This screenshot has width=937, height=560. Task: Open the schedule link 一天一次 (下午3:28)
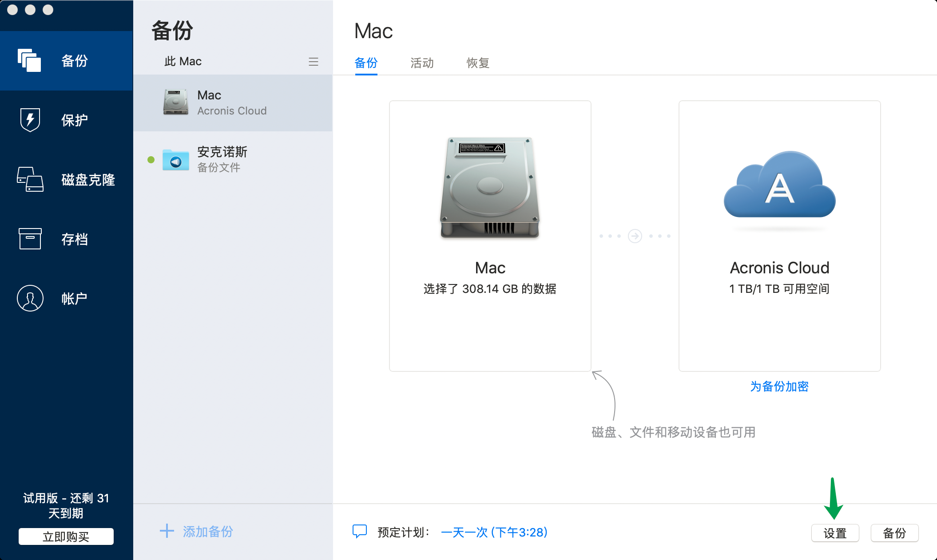[494, 532]
